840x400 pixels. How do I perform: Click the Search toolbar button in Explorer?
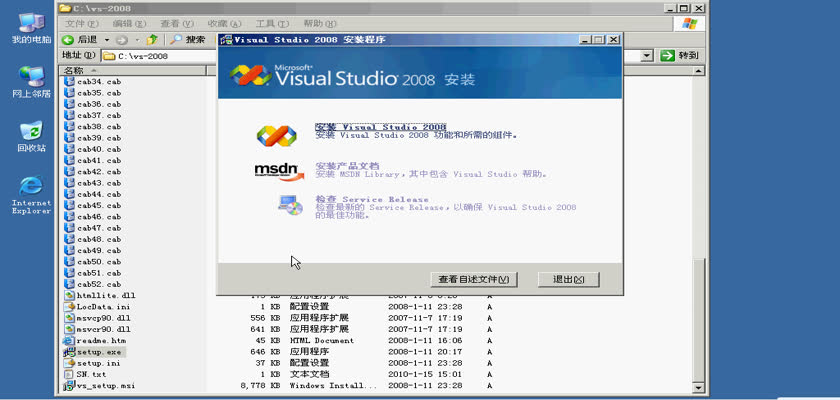tap(188, 40)
